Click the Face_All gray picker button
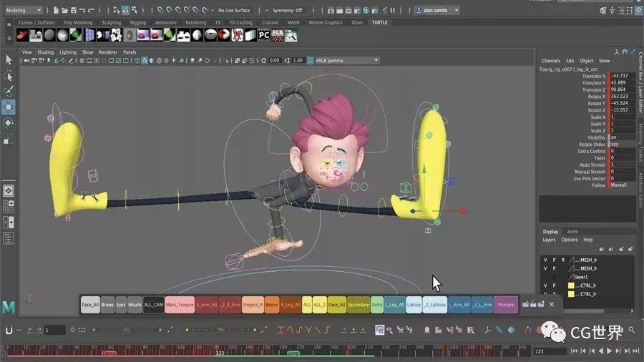Image resolution: width=644 pixels, height=362 pixels. coord(90,305)
